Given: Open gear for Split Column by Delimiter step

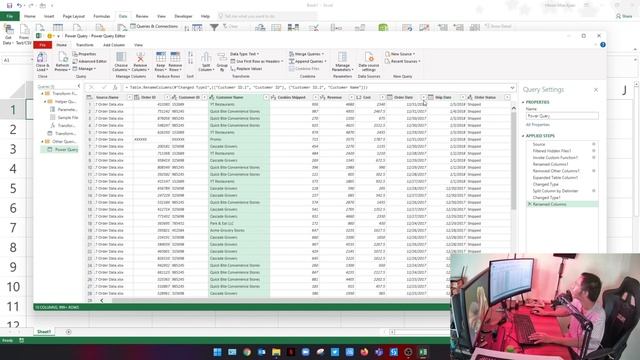Looking at the screenshot, I should pyautogui.click(x=594, y=191).
